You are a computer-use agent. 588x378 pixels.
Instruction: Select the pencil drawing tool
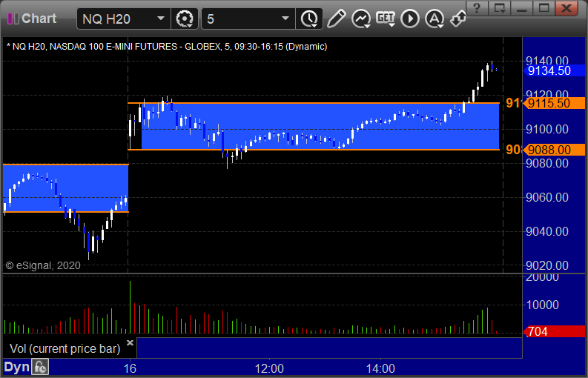tap(336, 19)
